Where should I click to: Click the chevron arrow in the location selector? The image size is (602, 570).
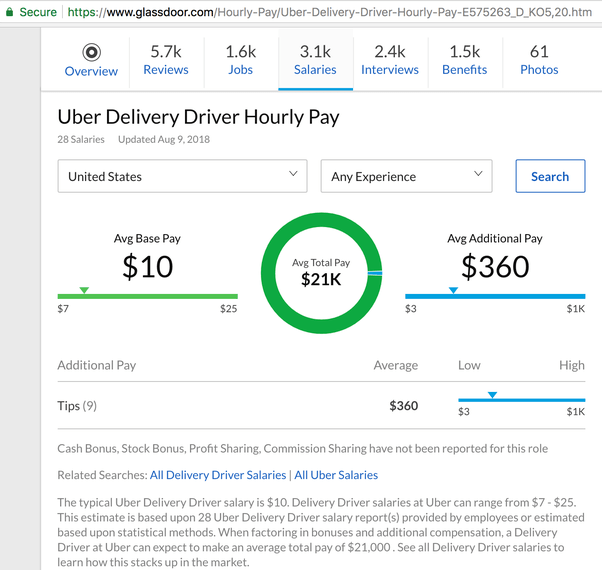click(293, 173)
